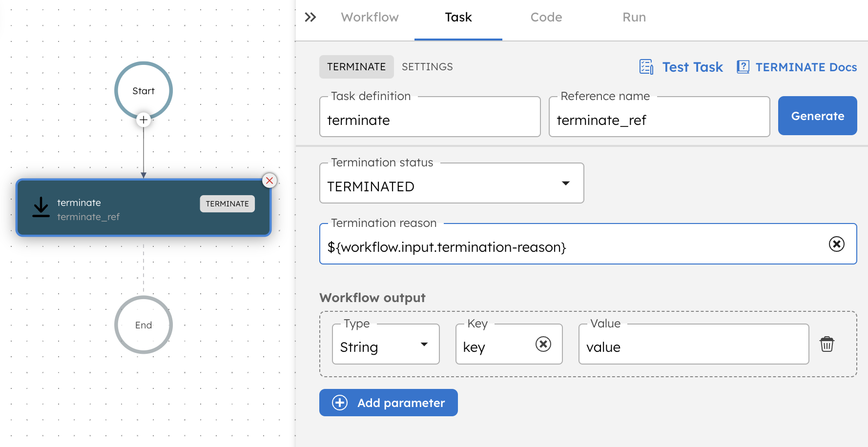Open the Type String dropdown
The image size is (868, 447).
[x=386, y=344]
